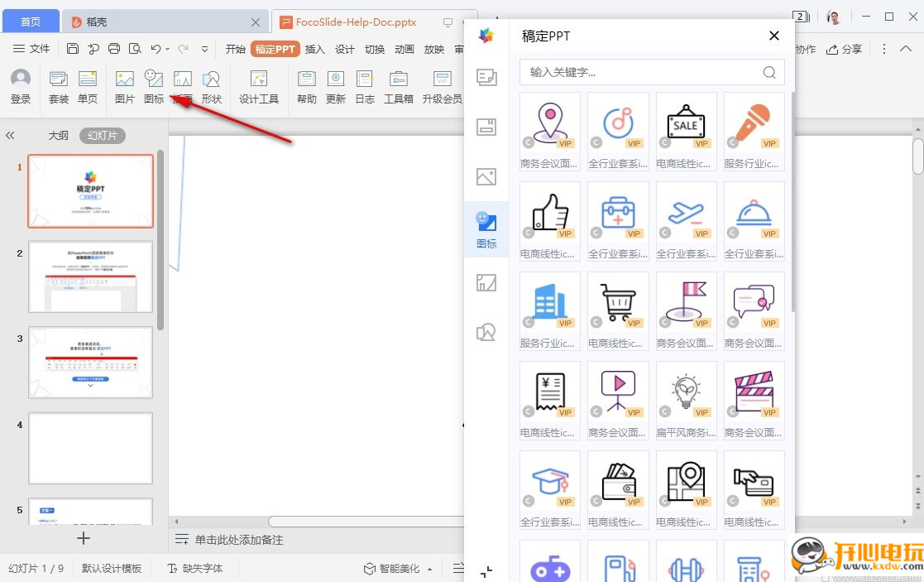
Task: Open the 图片 picture tool on the toolbar
Action: click(x=124, y=87)
